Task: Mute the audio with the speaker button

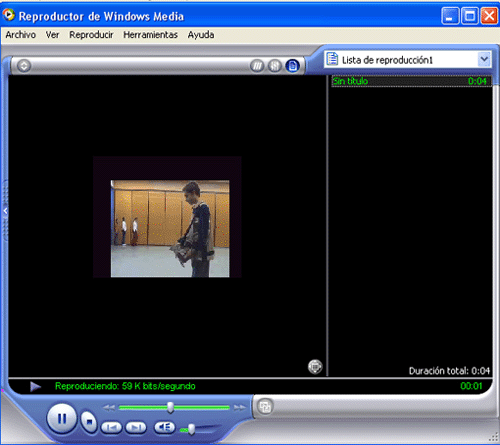Action: (164, 427)
